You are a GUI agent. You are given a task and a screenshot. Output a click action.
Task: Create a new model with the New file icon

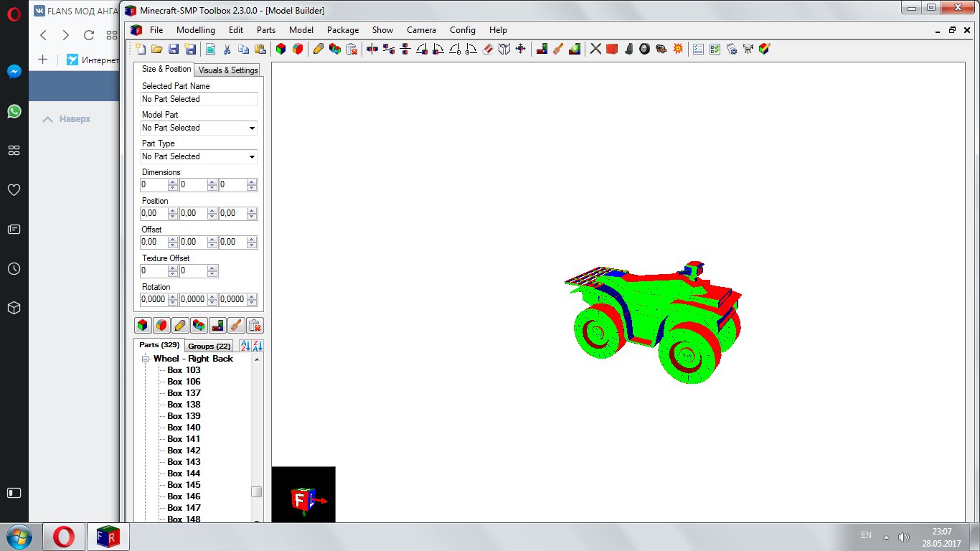[x=141, y=49]
